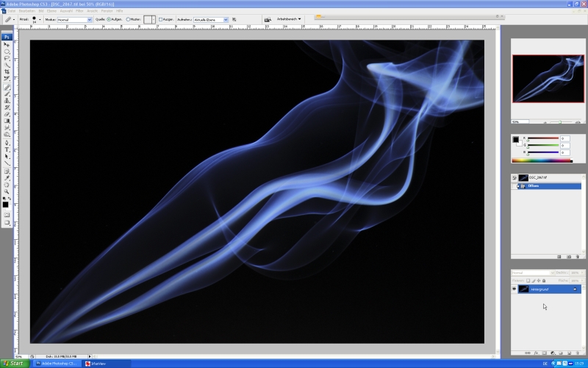Delete current state in History panel
Image resolution: width=588 pixels, height=368 pixels.
pos(578,257)
